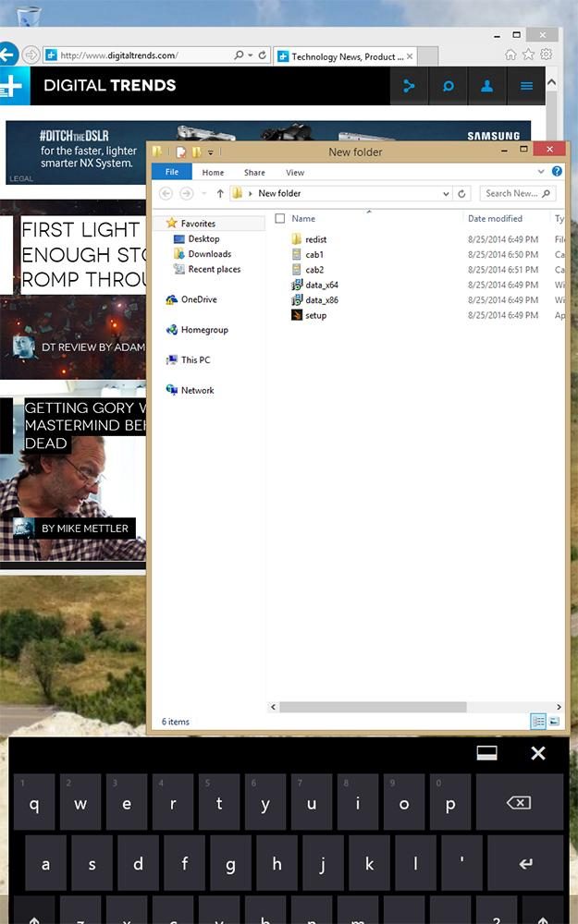The width and height of the screenshot is (578, 924).
Task: Open This PC in navigation pane
Action: click(195, 359)
